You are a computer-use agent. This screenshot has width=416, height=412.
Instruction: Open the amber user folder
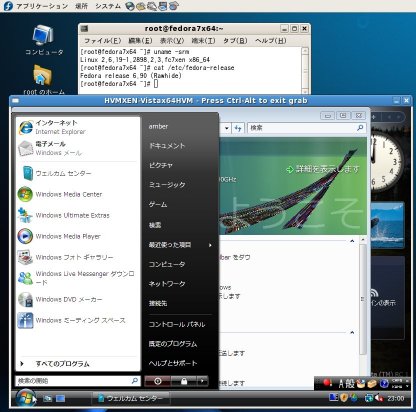click(x=158, y=126)
